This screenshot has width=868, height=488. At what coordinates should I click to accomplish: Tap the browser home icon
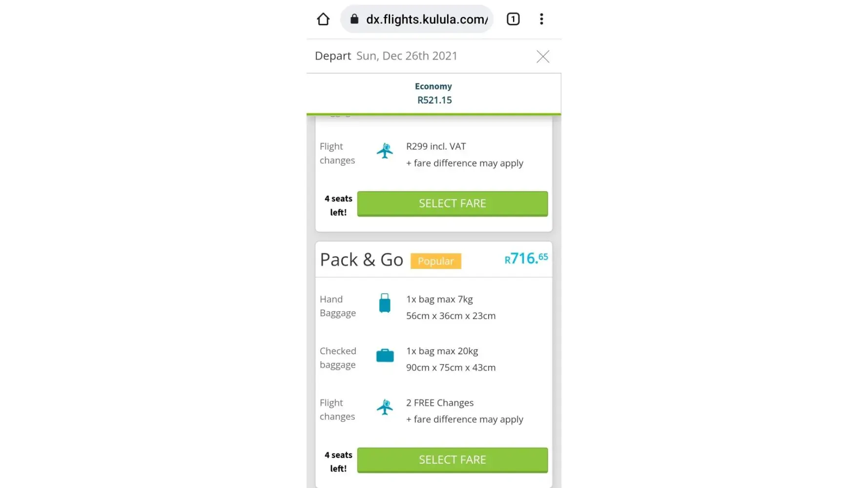click(323, 19)
